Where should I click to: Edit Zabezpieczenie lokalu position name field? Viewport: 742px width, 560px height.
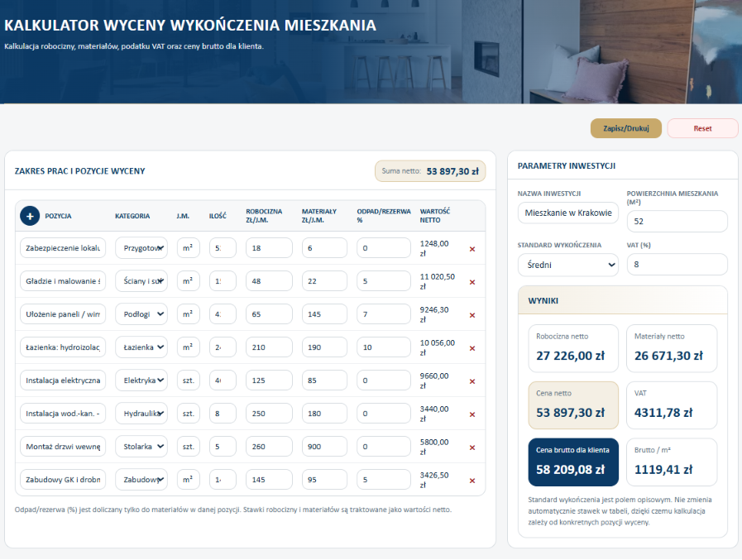(63, 247)
